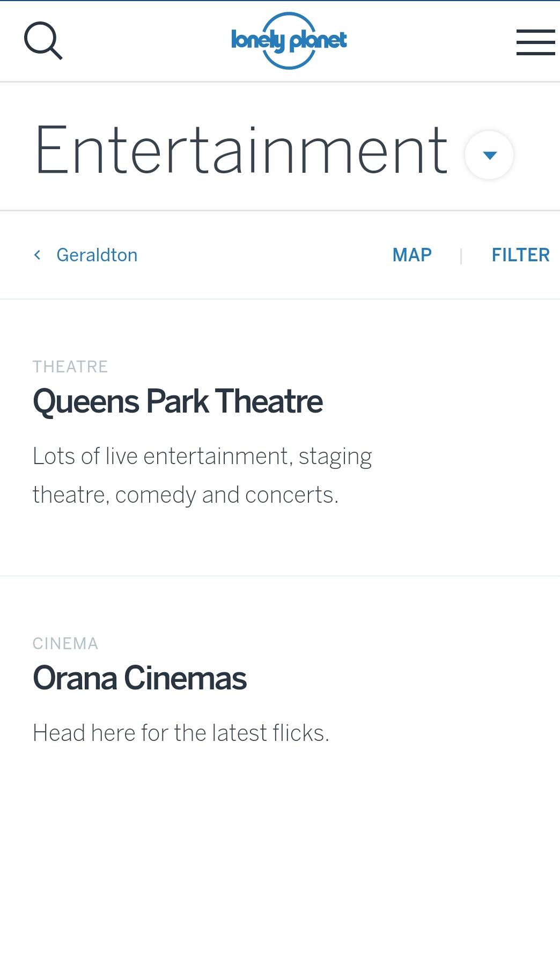Click "theatre, comedy and concerts" line
Viewport: 560px width, 970px height.
click(186, 495)
